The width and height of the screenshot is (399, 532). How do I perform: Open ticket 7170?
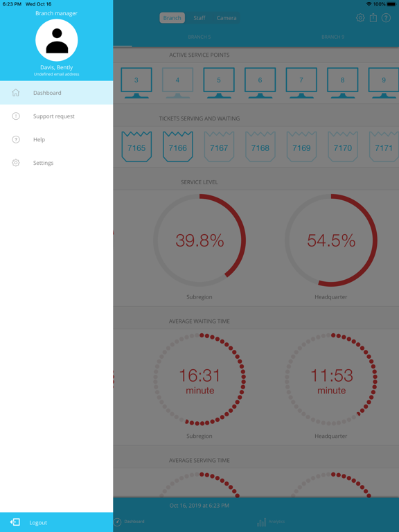(x=343, y=147)
